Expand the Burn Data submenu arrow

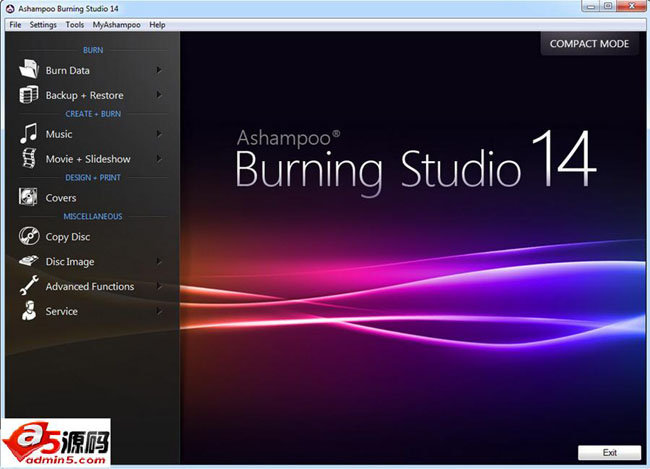coord(159,70)
